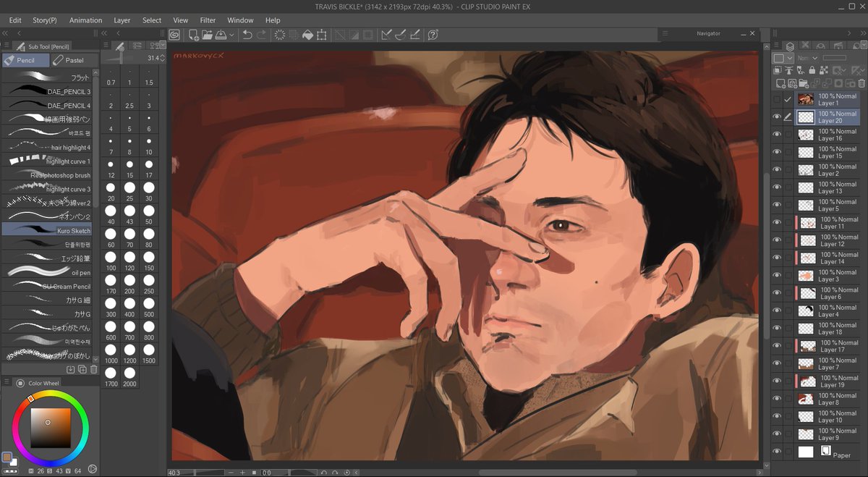Toggle visibility of Layer 11

point(777,222)
